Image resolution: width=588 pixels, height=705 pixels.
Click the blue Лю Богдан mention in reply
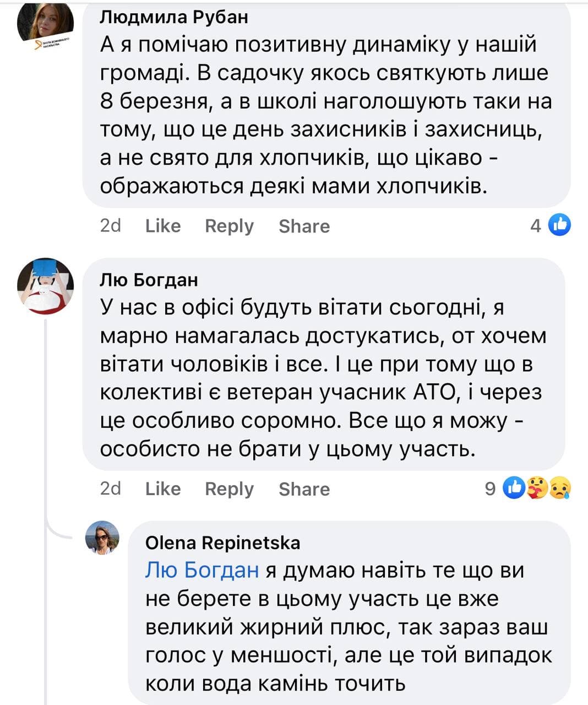click(202, 570)
